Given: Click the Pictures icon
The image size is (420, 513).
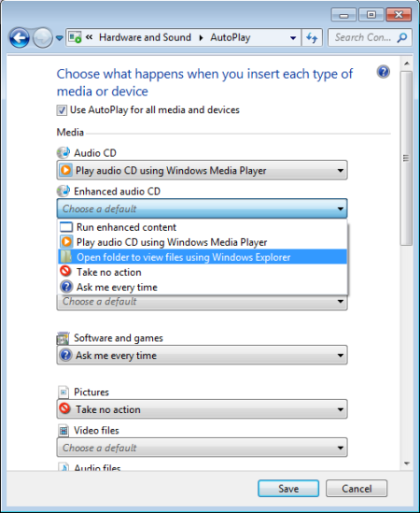Looking at the screenshot, I should [63, 392].
